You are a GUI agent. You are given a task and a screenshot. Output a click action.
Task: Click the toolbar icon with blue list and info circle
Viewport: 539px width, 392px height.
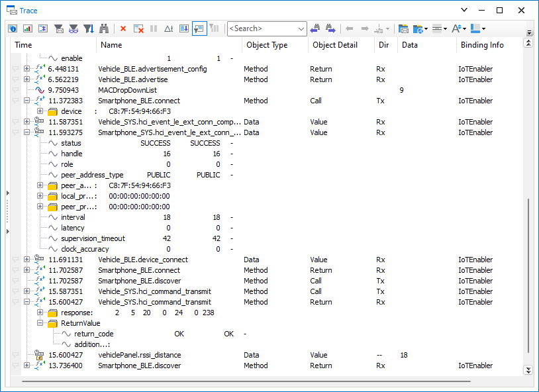pos(13,28)
